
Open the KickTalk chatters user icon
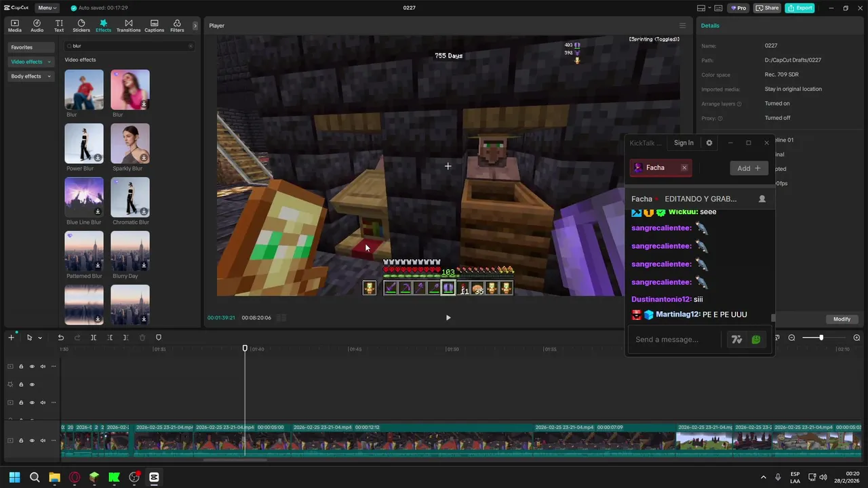762,199
